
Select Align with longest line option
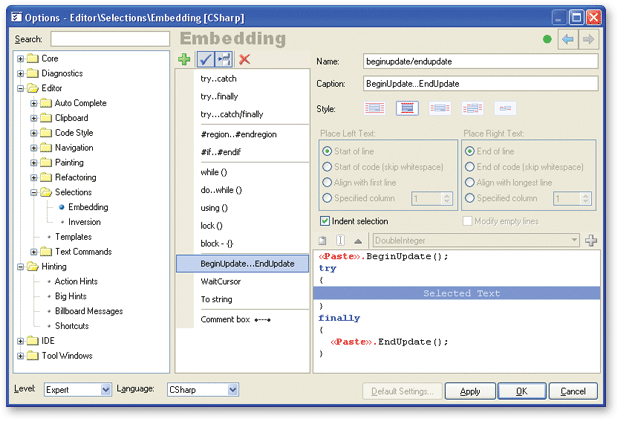(x=469, y=182)
